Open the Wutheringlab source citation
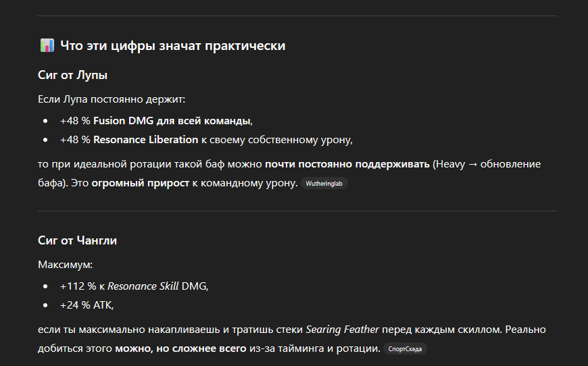The image size is (588, 366). (324, 183)
